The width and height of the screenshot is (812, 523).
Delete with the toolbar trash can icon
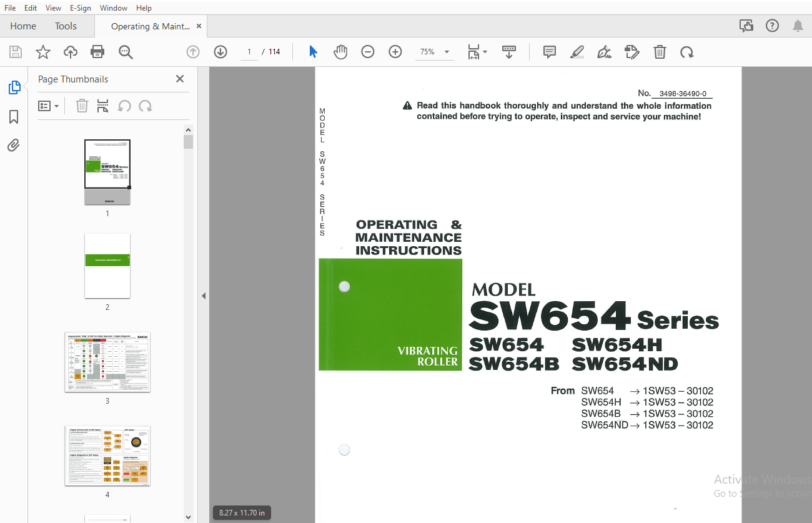660,52
